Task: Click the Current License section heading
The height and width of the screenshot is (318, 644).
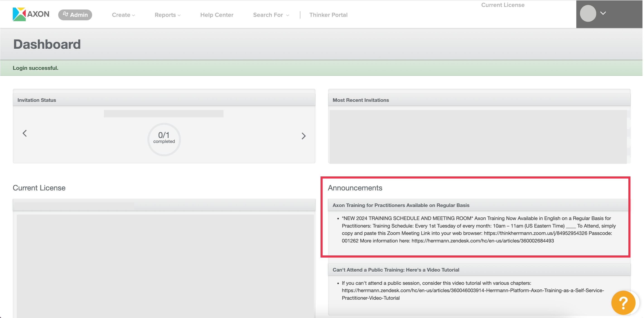Action: click(x=39, y=188)
